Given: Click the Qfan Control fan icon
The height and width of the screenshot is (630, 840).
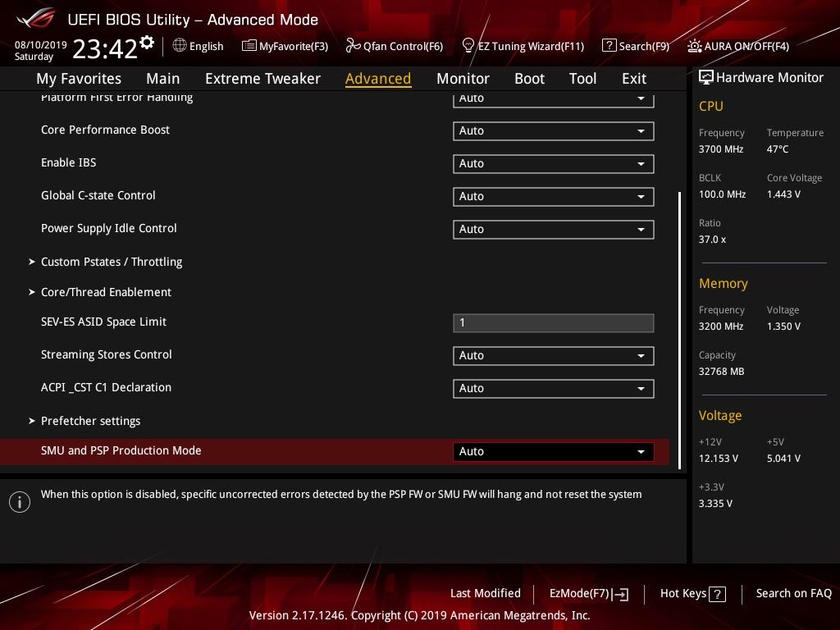Looking at the screenshot, I should 353,46.
